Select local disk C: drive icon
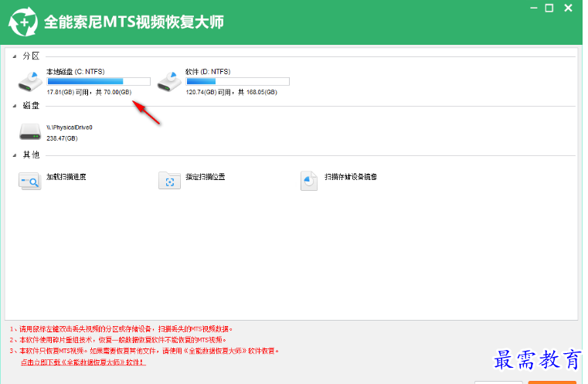Screen dimensions: 588x384 click(x=30, y=80)
